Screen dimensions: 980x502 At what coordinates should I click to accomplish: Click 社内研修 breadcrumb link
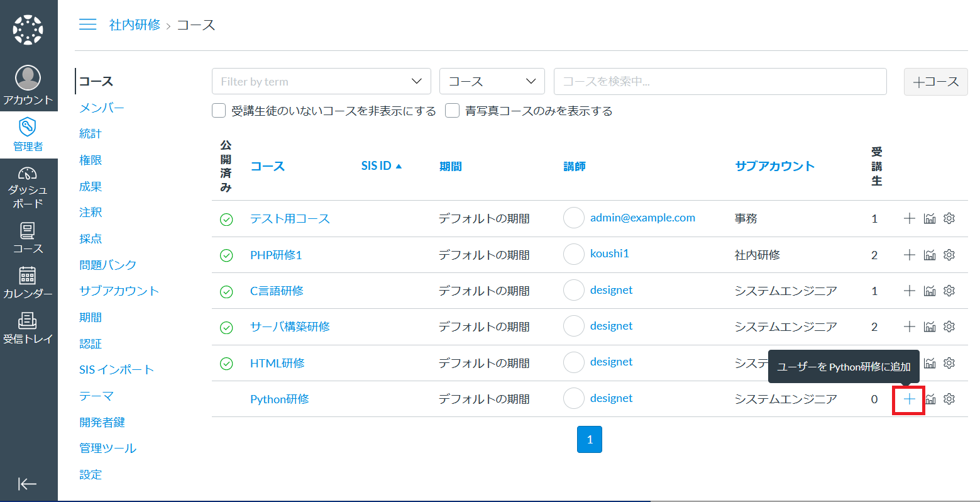coord(135,25)
